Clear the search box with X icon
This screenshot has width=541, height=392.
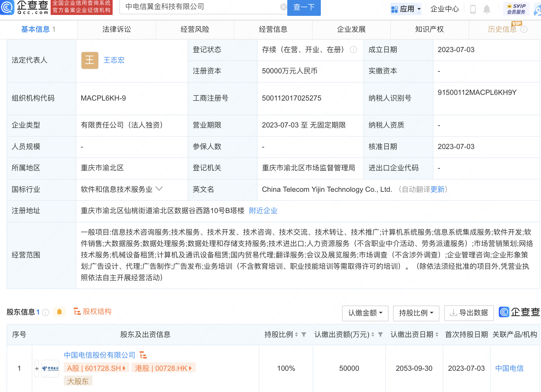pos(283,7)
